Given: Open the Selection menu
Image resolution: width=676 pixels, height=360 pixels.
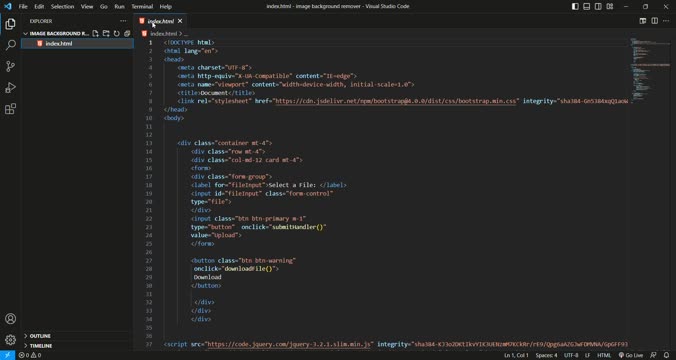Looking at the screenshot, I should pyautogui.click(x=63, y=6).
